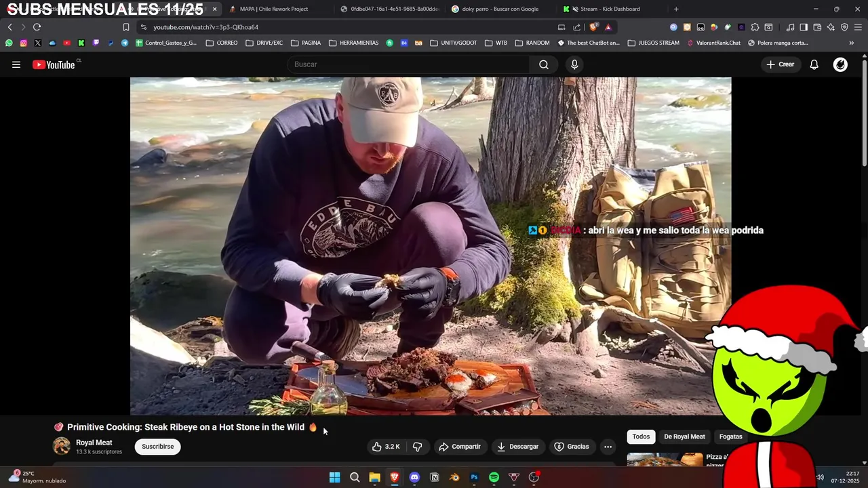Expand the UNITY/GODOT bookmarks folder
This screenshot has height=488, width=868.
click(x=454, y=43)
